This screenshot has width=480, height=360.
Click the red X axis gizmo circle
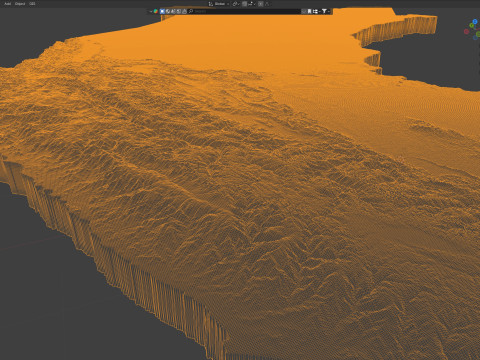coord(466,32)
